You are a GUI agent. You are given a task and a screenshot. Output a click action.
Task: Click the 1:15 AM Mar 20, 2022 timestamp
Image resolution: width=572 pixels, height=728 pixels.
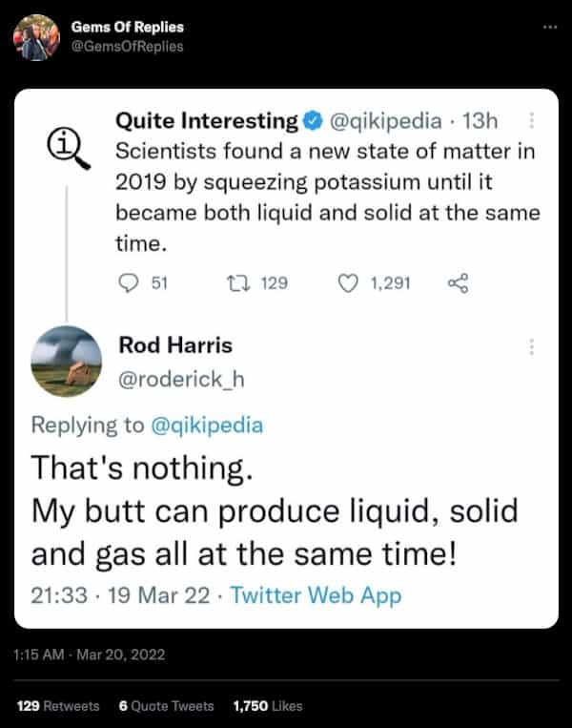pyautogui.click(x=90, y=655)
